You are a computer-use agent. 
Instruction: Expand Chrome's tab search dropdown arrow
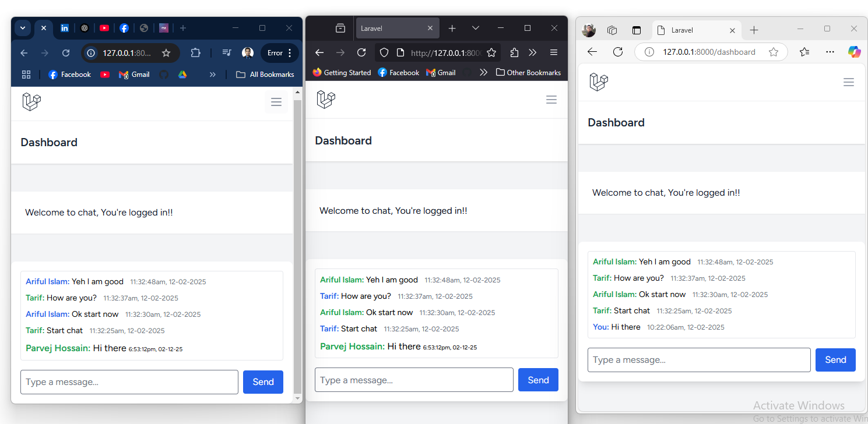click(x=23, y=28)
